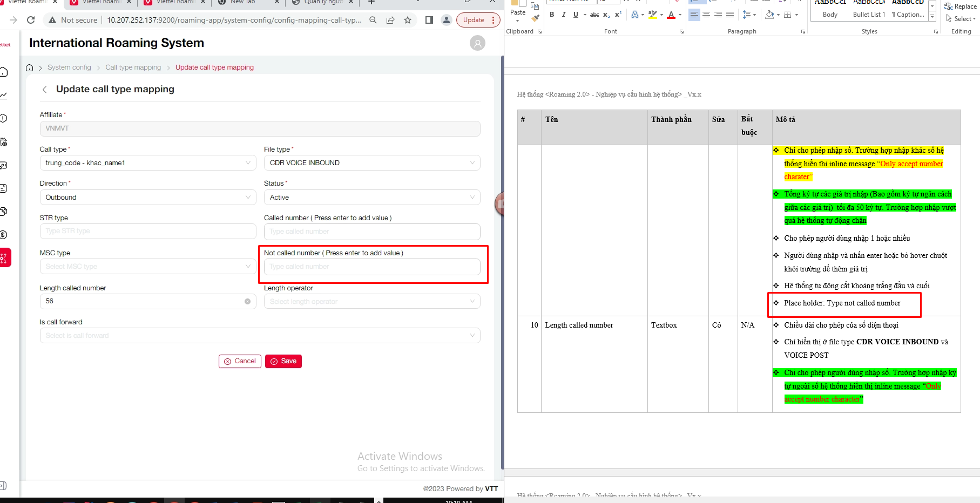The image size is (980, 503).
Task: Click the home icon in breadcrumb
Action: pos(30,67)
